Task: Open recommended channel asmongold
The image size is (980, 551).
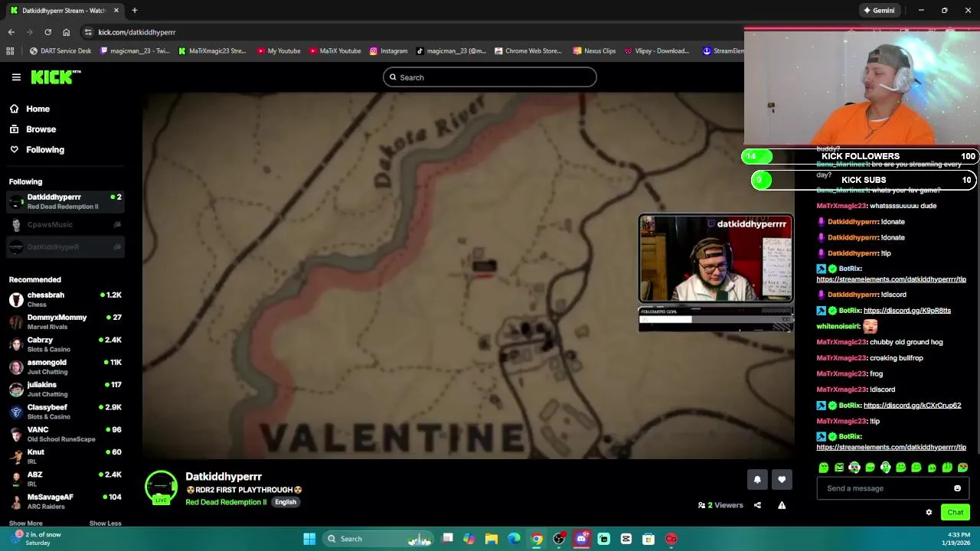Action: coord(65,367)
